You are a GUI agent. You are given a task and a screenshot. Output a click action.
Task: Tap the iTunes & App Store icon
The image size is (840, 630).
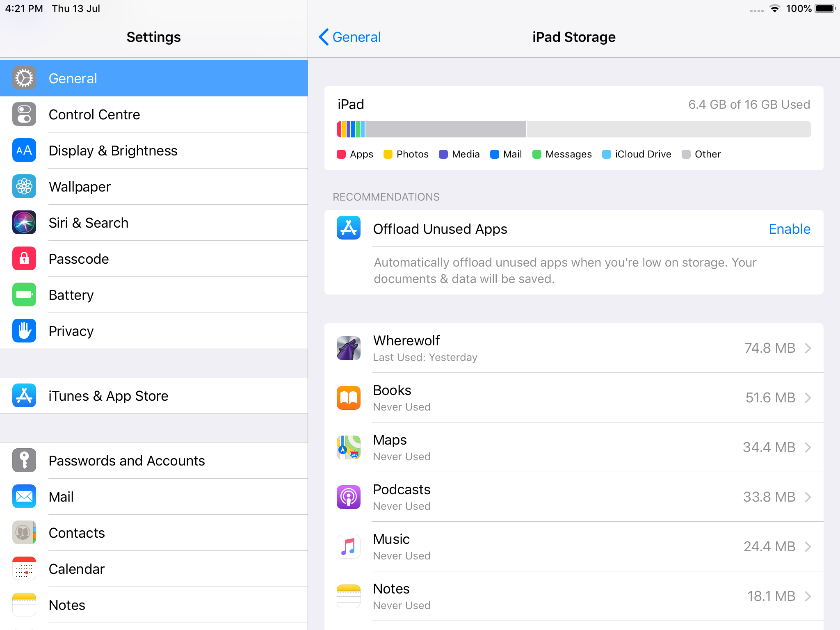pyautogui.click(x=24, y=396)
